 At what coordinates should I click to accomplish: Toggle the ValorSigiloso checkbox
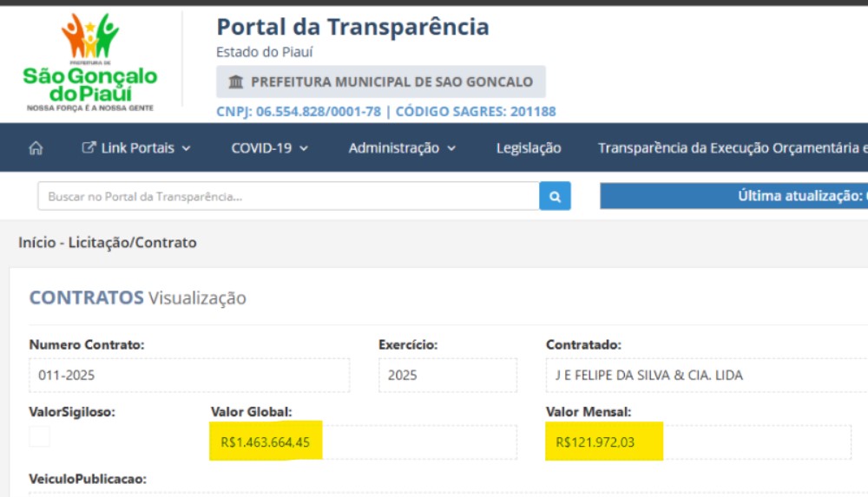pos(39,436)
